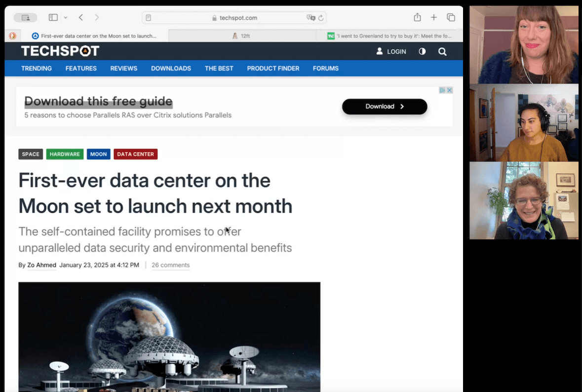This screenshot has height=392, width=582.
Task: Reload the current page
Action: [x=321, y=17]
